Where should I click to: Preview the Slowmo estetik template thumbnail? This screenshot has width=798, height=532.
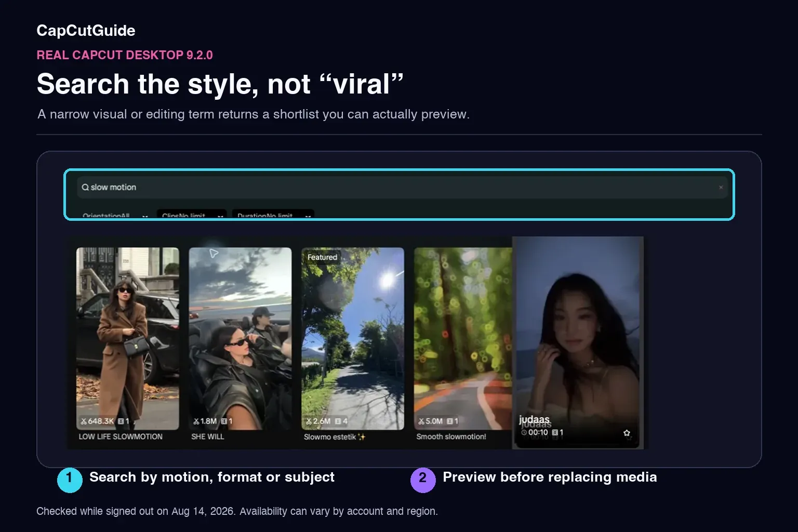pos(353,338)
